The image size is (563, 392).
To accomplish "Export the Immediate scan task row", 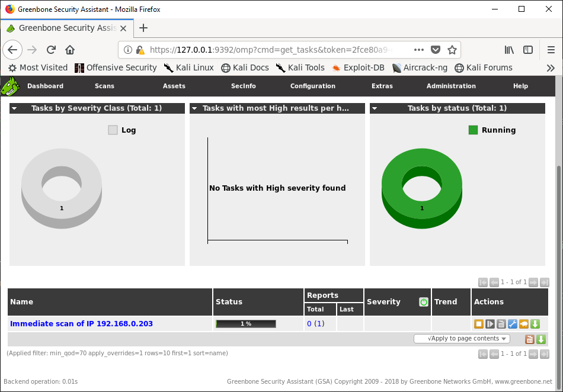I will click(535, 324).
